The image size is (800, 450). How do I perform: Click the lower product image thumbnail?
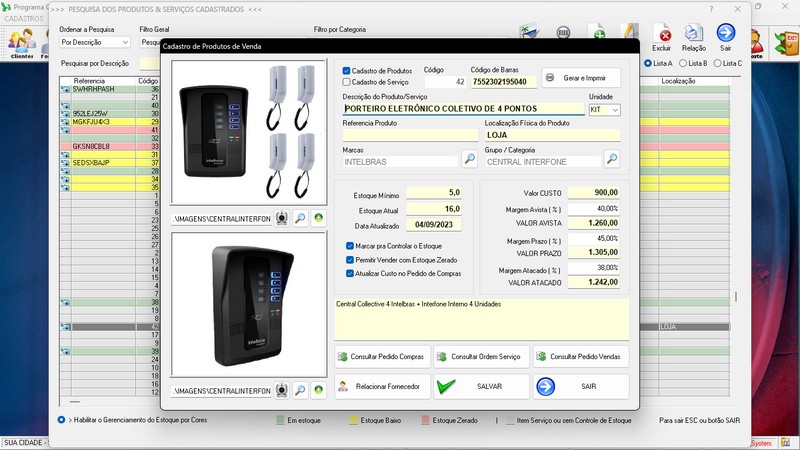pos(249,305)
